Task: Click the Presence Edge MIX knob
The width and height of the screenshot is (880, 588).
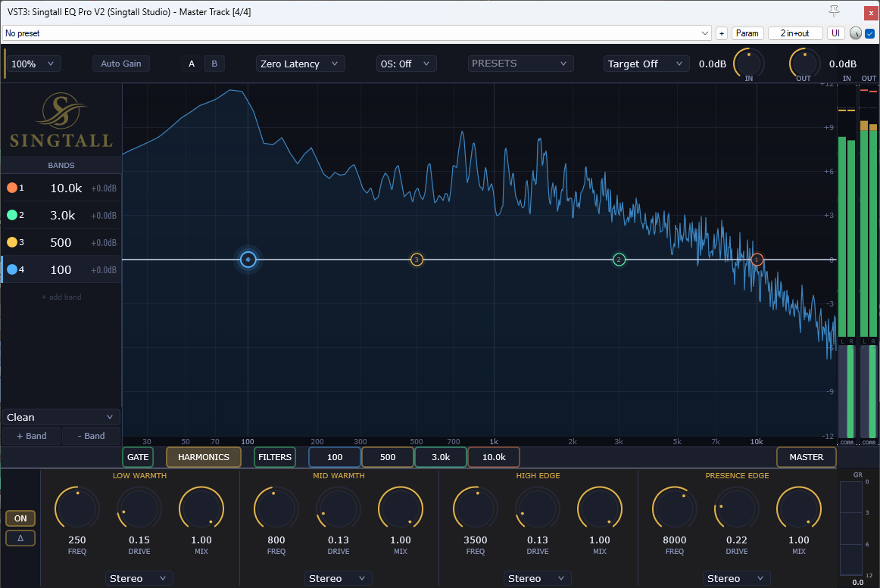Action: click(799, 509)
